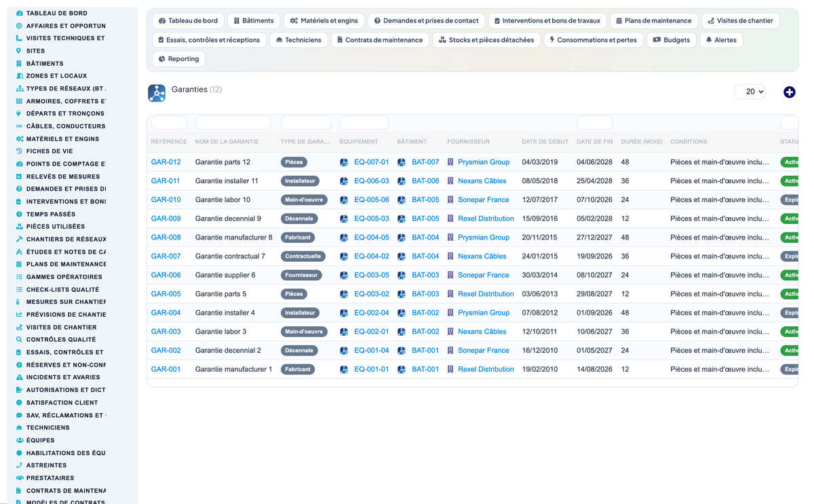
Task: Click the Zones et locaux sidebar icon
Action: tap(19, 76)
